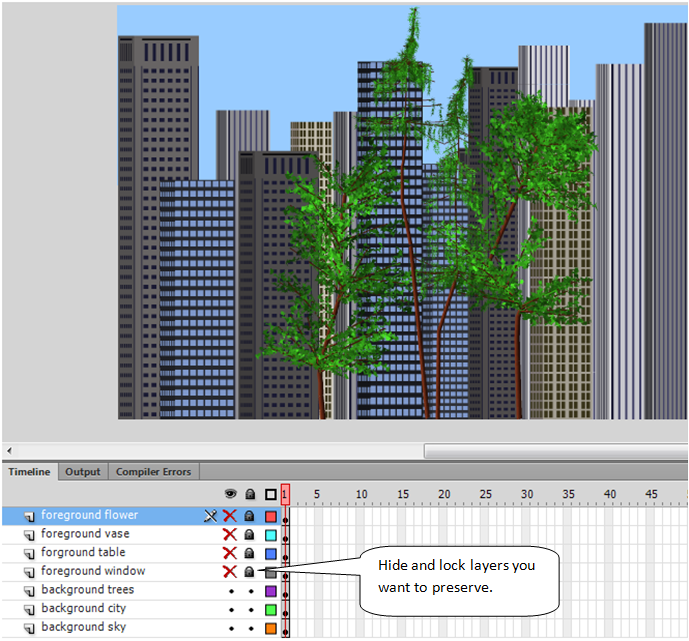Click the purple outline swatch of background trees
689x641 pixels.
[271, 591]
